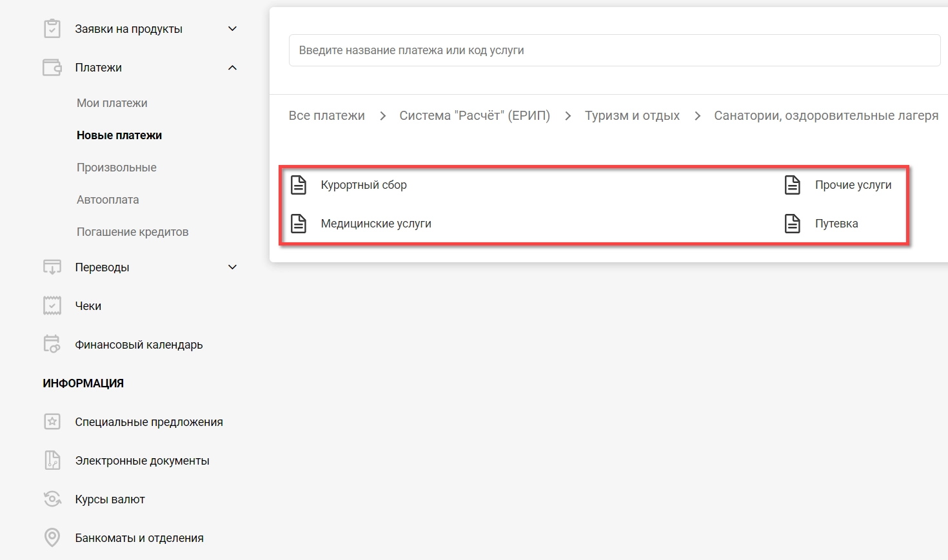This screenshot has width=948, height=560.
Task: Go to Система "Расчёт" (ЕРИП) breadcrumb
Action: pos(475,116)
